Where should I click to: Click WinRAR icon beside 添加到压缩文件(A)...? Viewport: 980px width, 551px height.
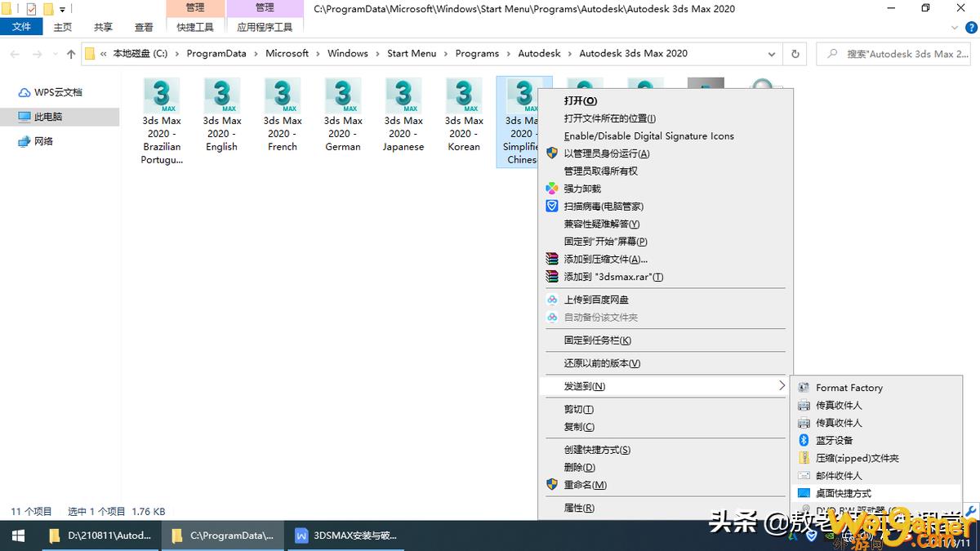552,259
